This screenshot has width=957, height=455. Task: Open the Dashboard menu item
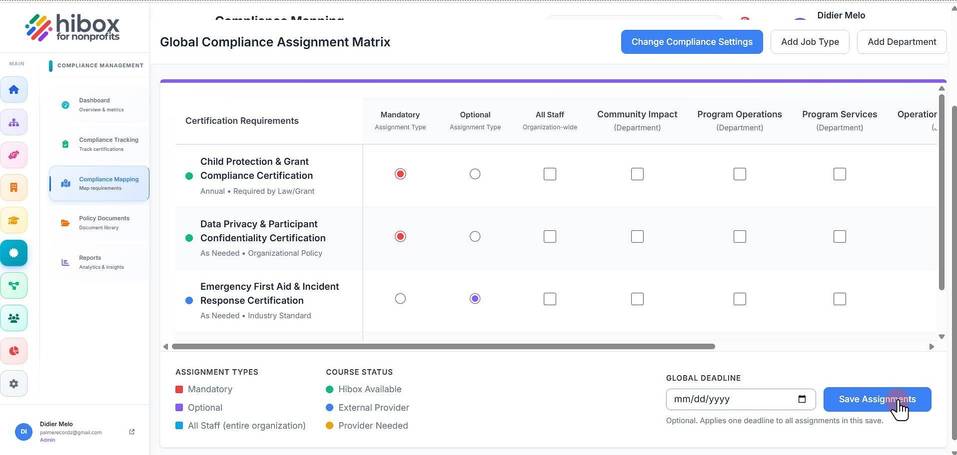99,104
